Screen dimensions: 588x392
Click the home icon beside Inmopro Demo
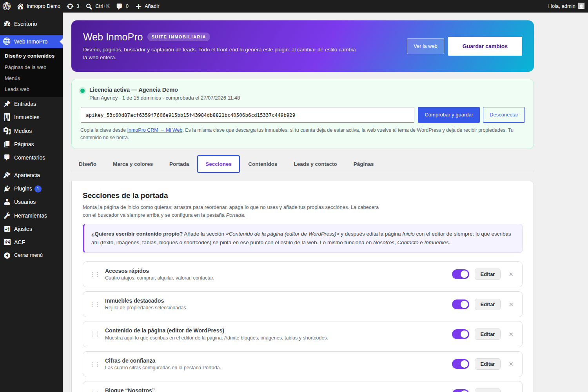[20, 6]
